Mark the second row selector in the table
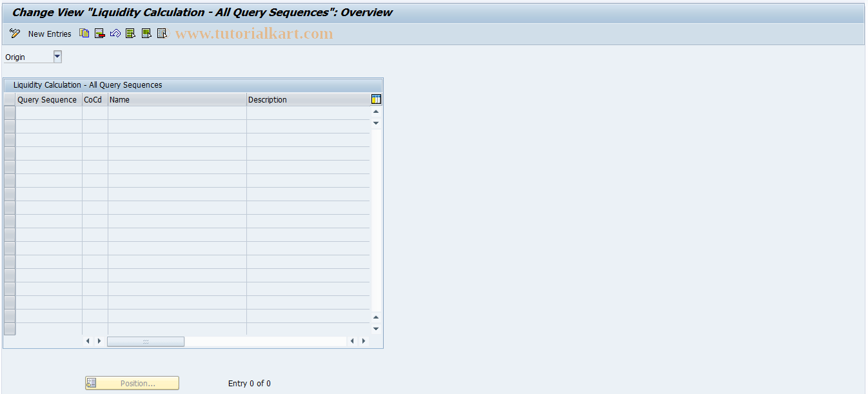868x394 pixels. (x=9, y=125)
